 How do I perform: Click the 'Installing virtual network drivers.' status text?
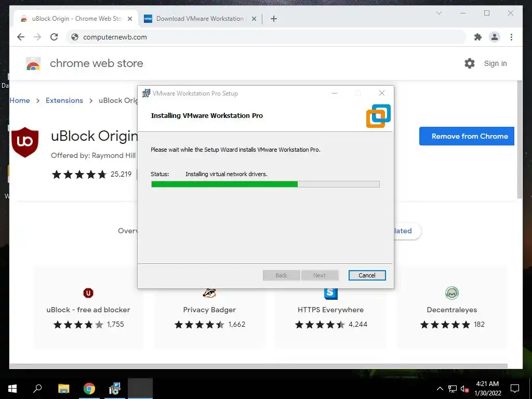tap(227, 174)
